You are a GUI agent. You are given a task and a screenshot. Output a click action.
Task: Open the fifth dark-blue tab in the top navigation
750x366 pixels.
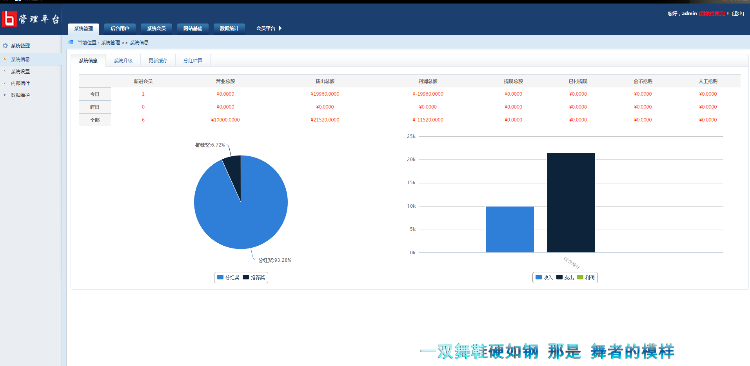pyautogui.click(x=229, y=28)
